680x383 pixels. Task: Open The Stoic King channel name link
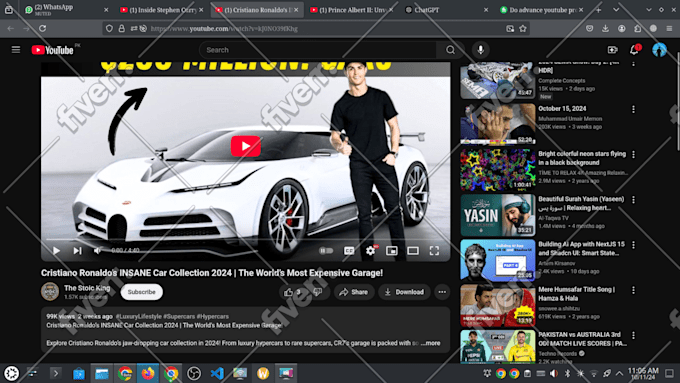click(87, 288)
